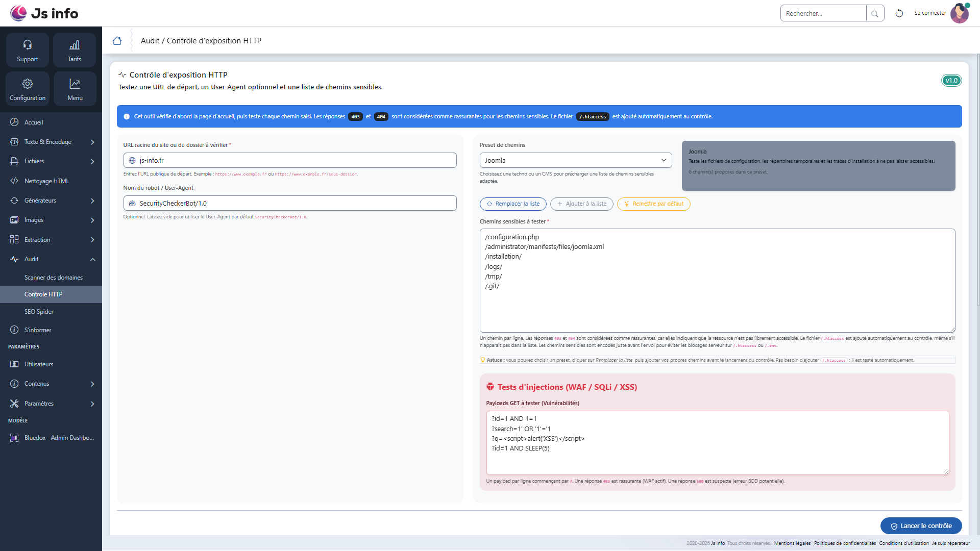Open SEO Spider menu item

point(51,312)
